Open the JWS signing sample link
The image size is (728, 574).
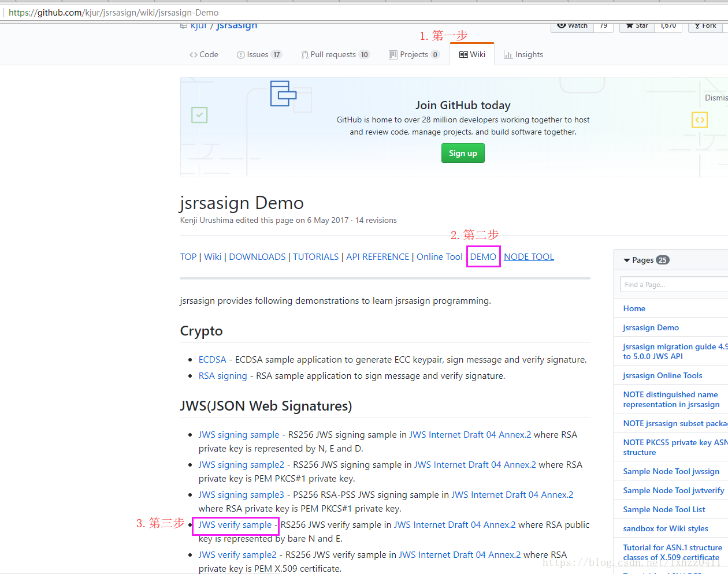(x=239, y=434)
